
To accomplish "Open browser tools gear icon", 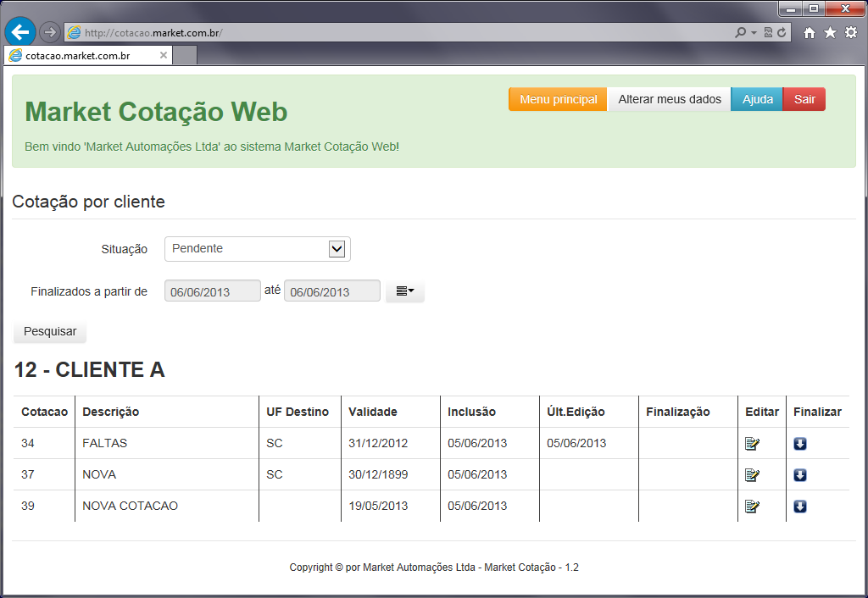I will pos(851,33).
